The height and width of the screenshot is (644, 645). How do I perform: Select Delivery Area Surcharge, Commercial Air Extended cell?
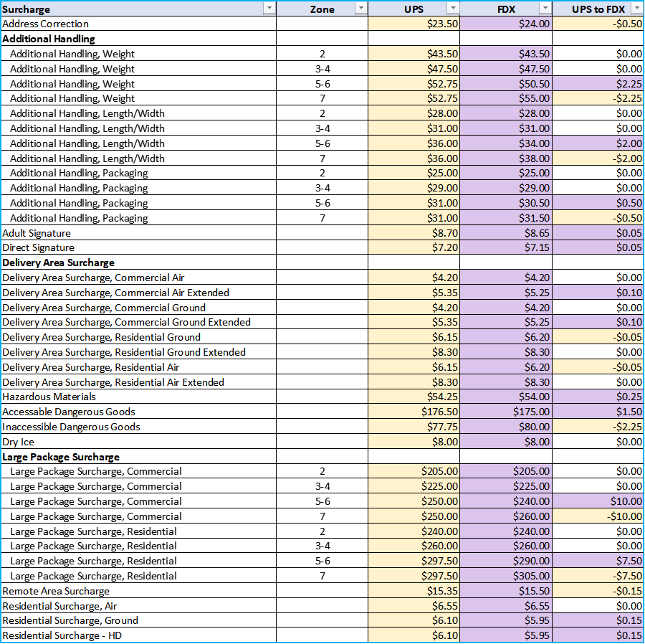(x=138, y=293)
